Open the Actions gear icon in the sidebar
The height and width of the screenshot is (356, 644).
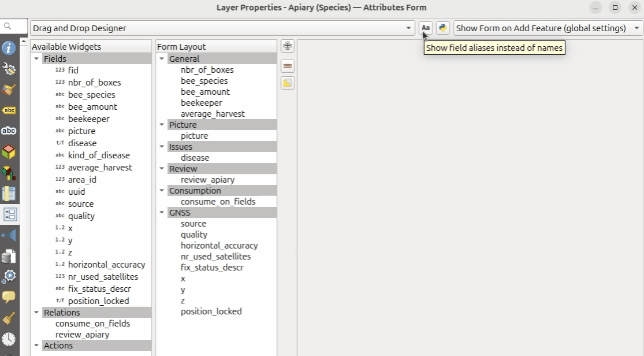click(9, 276)
